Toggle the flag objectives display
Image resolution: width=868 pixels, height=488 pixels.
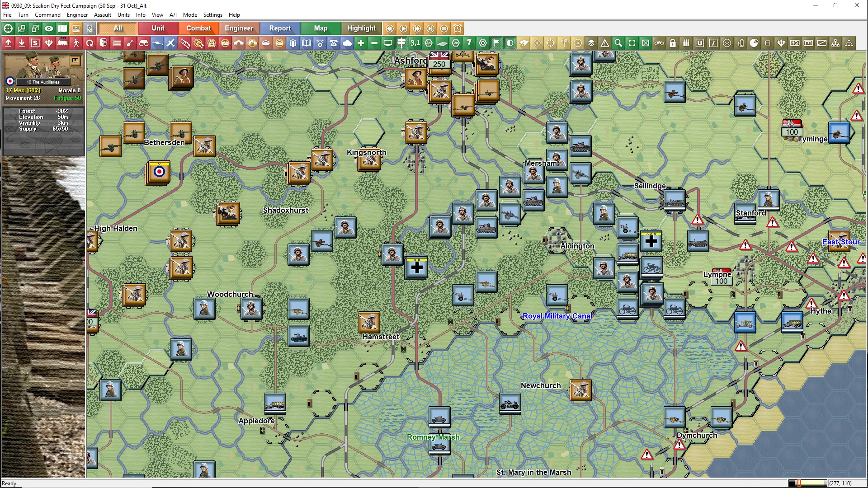(x=496, y=43)
